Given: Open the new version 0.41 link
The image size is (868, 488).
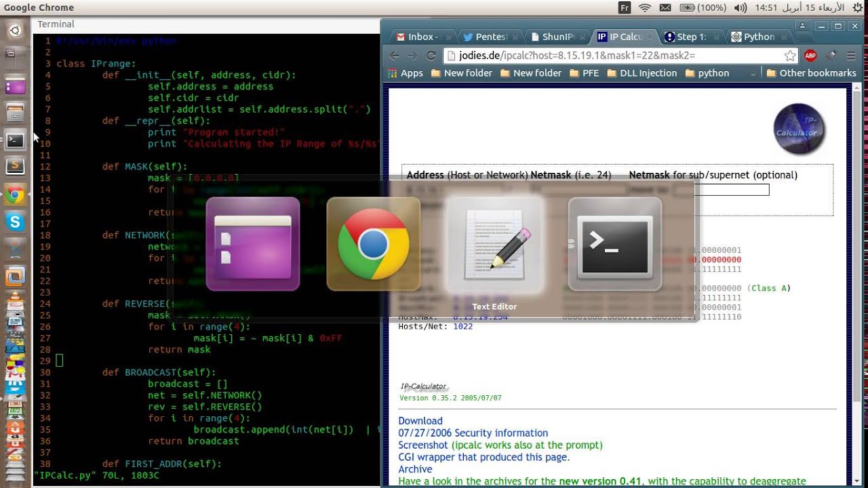Looking at the screenshot, I should (x=601, y=481).
